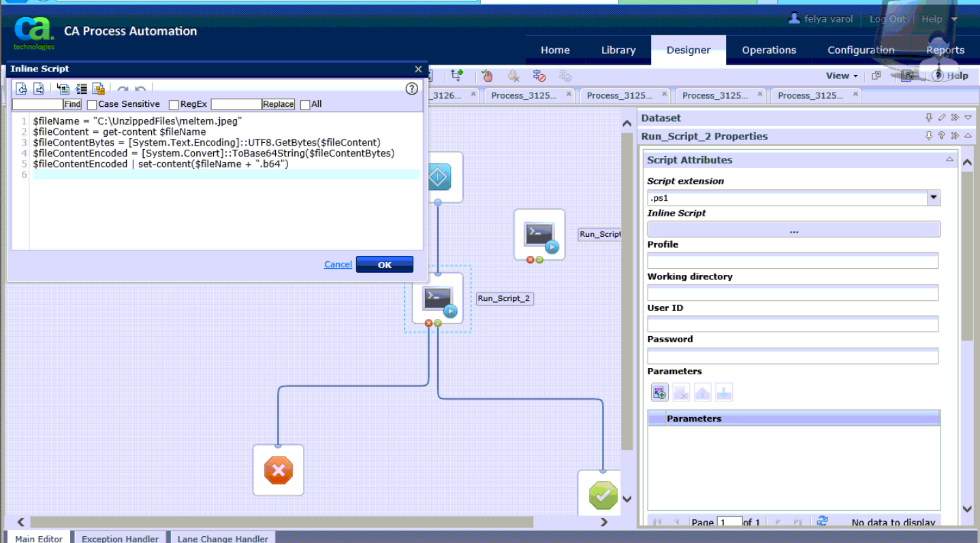The width and height of the screenshot is (980, 543).
Task: Click the dataset browser icon in Inline Script toolbar
Action: (99, 88)
